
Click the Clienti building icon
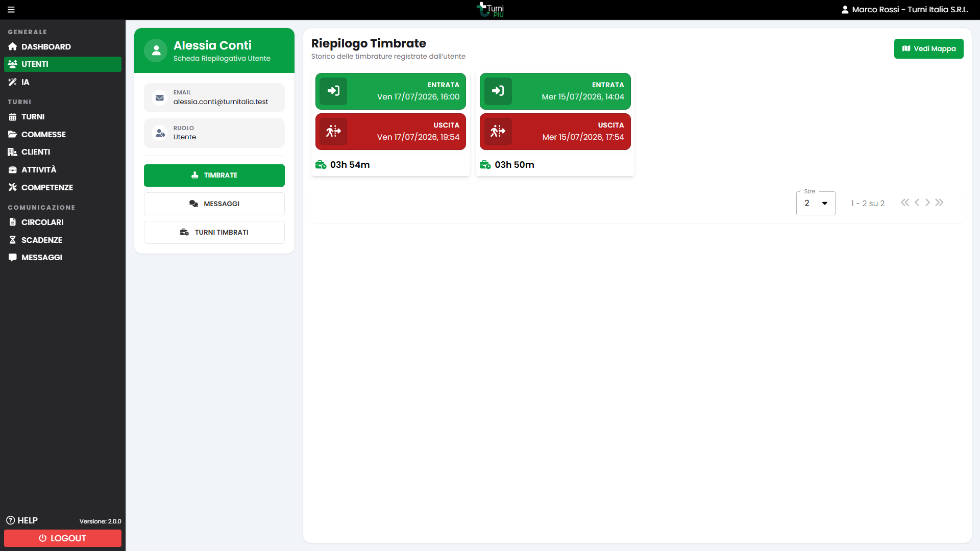[x=13, y=152]
